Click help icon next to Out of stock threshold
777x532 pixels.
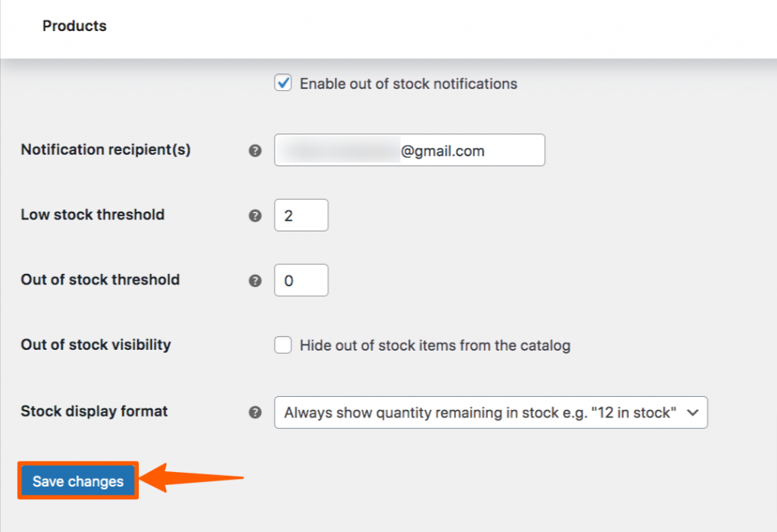[255, 281]
